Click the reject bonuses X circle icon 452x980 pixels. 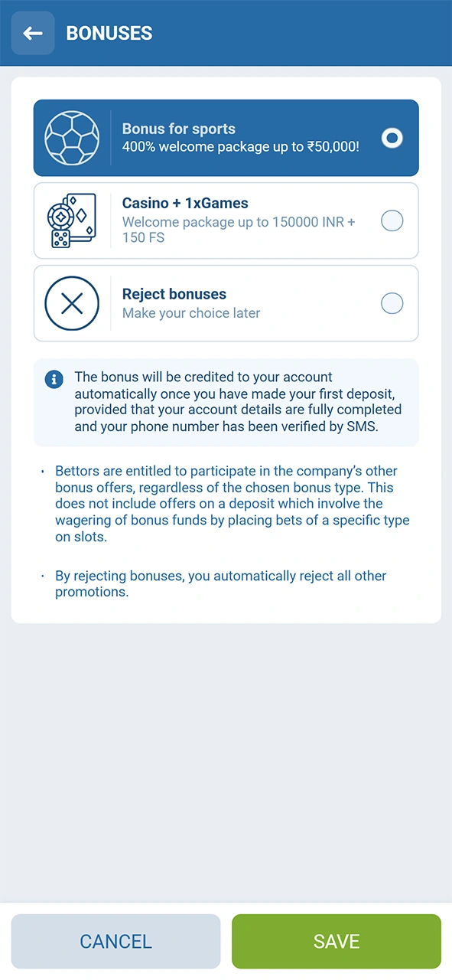(72, 303)
